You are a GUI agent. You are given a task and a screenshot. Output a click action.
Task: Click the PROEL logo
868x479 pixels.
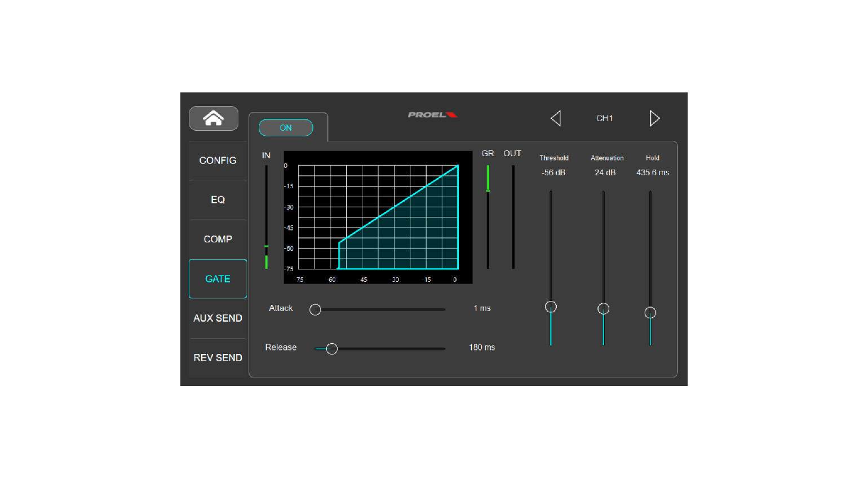(432, 115)
